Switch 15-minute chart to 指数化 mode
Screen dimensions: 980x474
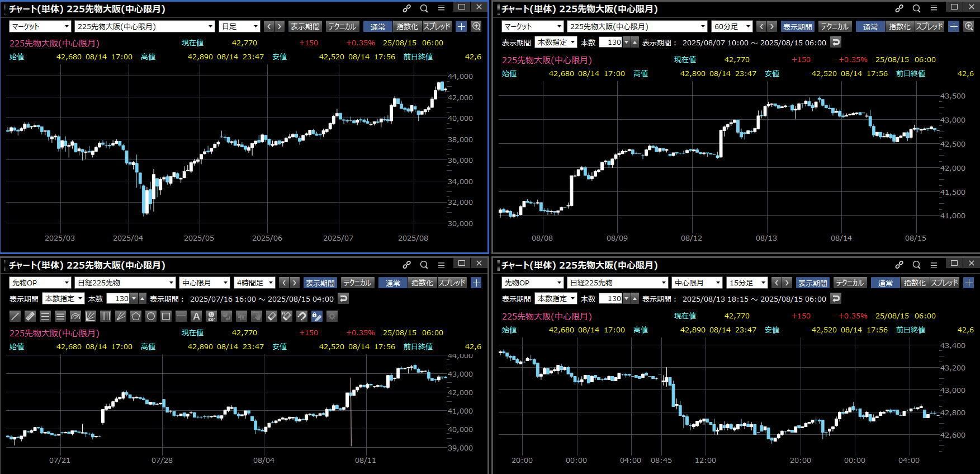coord(915,283)
